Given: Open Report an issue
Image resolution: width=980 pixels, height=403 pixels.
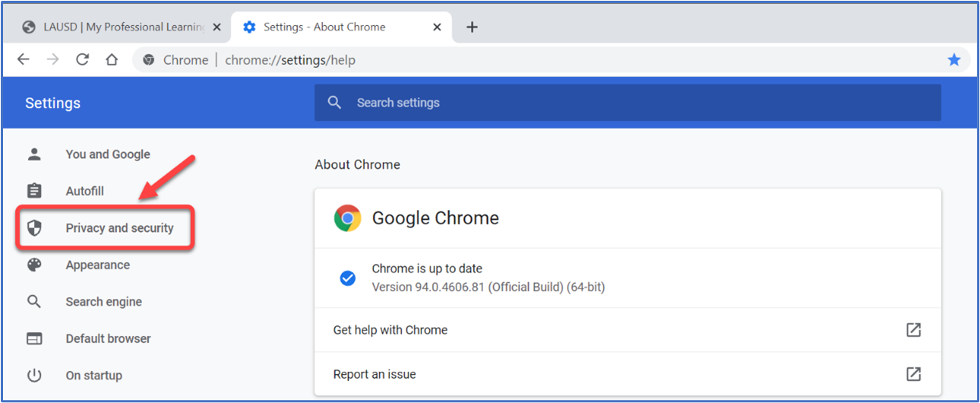Looking at the screenshot, I should point(627,374).
